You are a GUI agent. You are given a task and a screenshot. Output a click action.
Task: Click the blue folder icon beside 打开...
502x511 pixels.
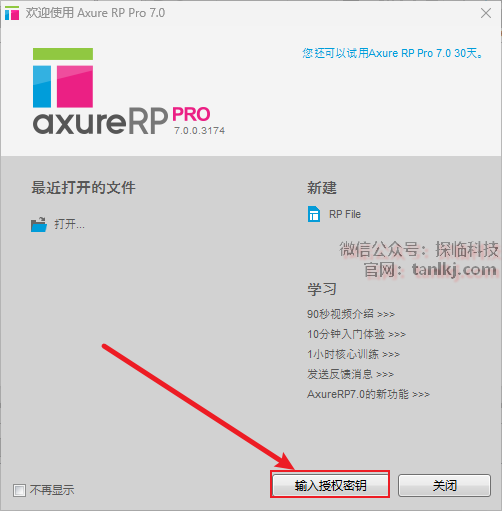click(x=39, y=224)
